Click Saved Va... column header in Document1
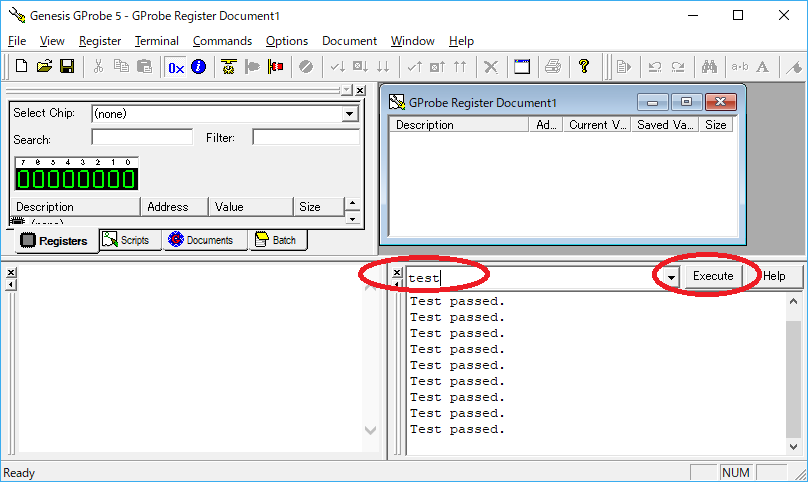 (665, 125)
